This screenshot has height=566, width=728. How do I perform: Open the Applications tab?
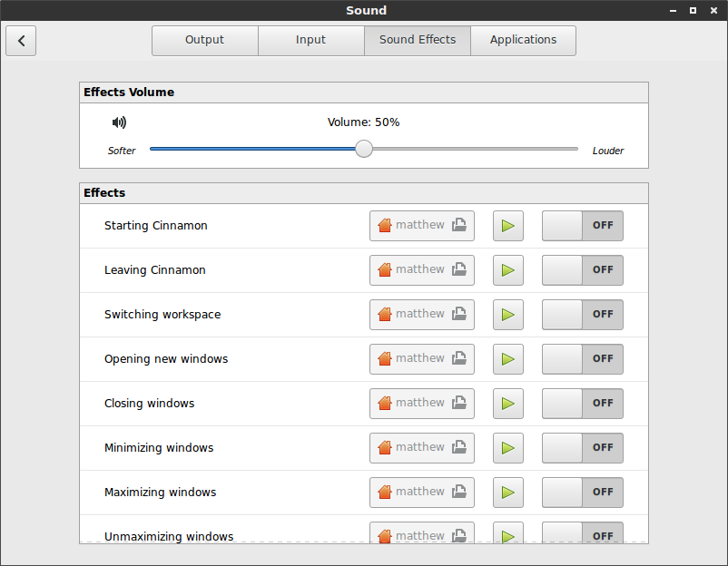(523, 40)
